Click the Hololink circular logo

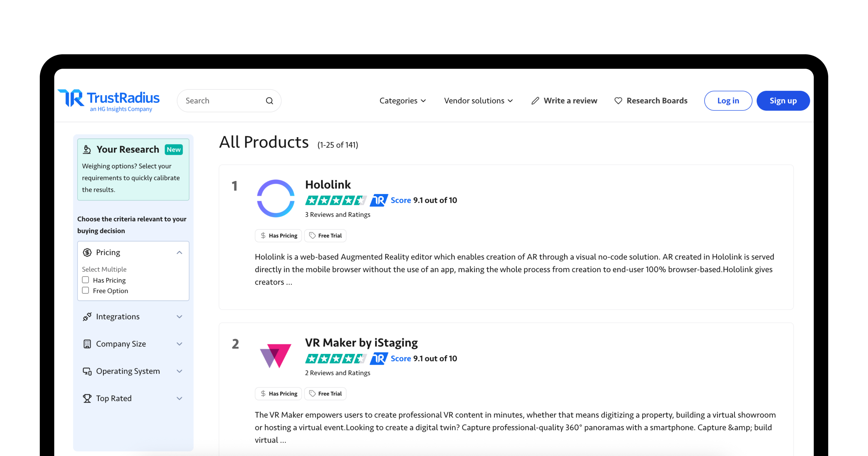[276, 198]
